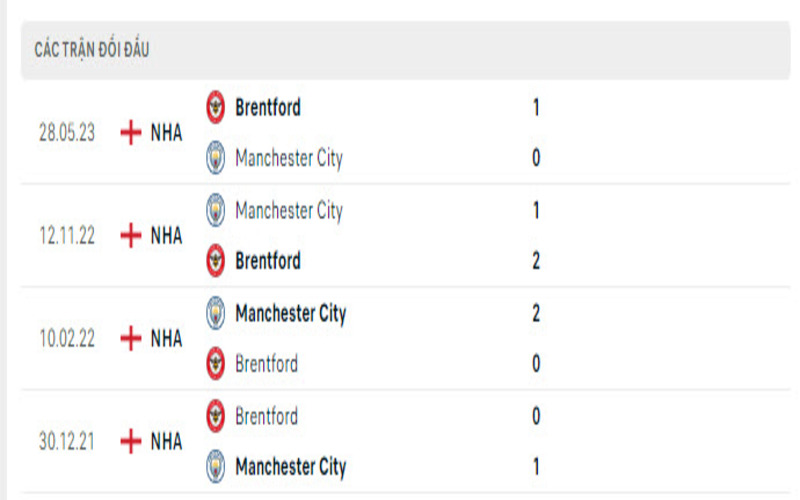Click Manchester City crest in 28.05.23 match
800x500 pixels.
click(x=216, y=158)
